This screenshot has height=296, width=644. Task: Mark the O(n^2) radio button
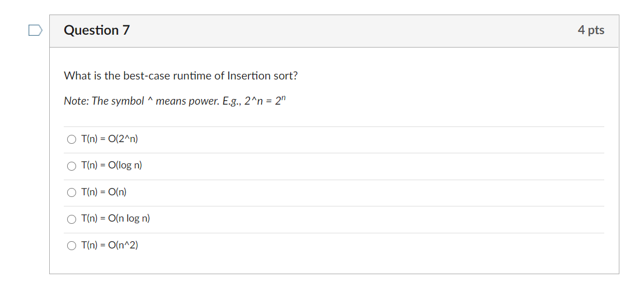coord(71,246)
